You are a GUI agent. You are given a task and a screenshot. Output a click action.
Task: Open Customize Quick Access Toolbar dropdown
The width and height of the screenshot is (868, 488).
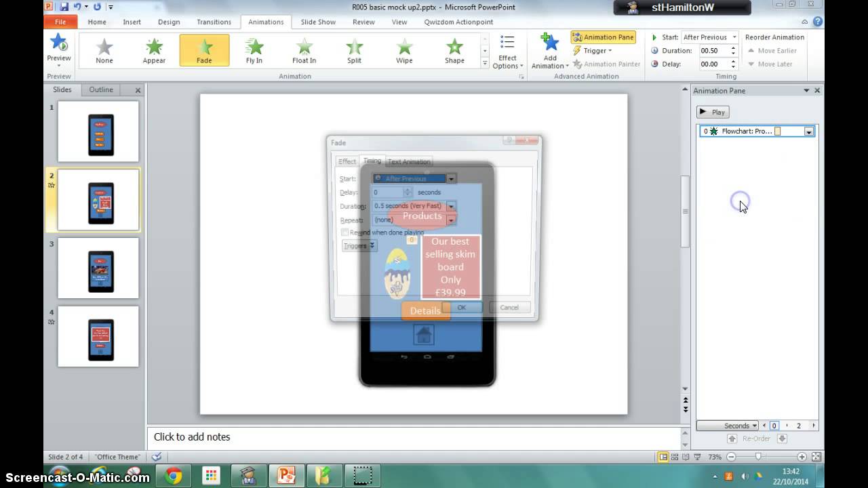pos(109,7)
